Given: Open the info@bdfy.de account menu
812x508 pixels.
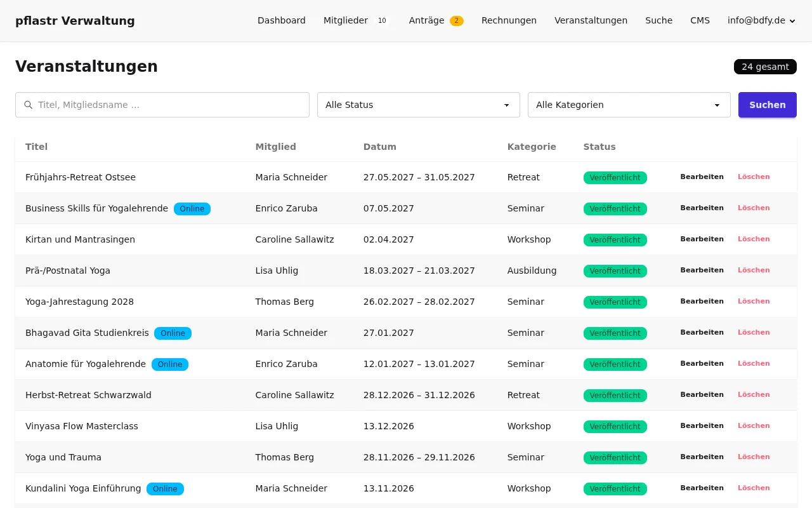Looking at the screenshot, I should 761,20.
